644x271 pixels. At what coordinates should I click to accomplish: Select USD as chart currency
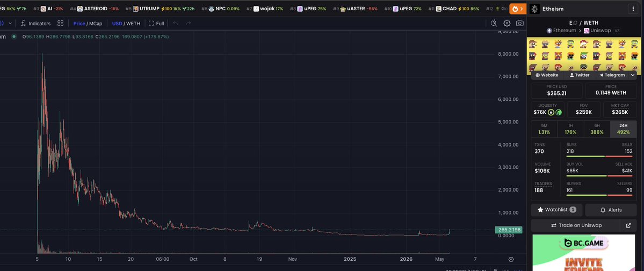117,24
